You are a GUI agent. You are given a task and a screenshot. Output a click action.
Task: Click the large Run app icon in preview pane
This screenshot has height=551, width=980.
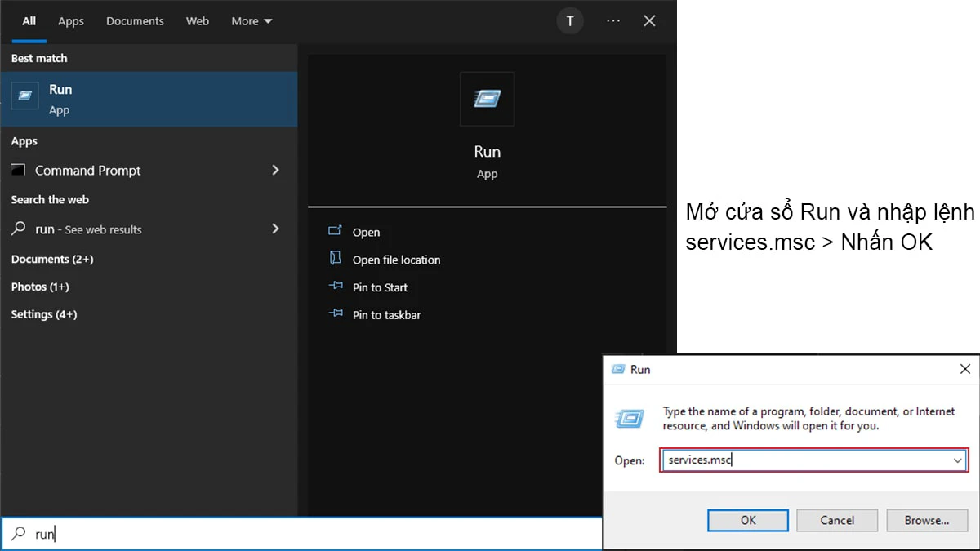point(488,99)
